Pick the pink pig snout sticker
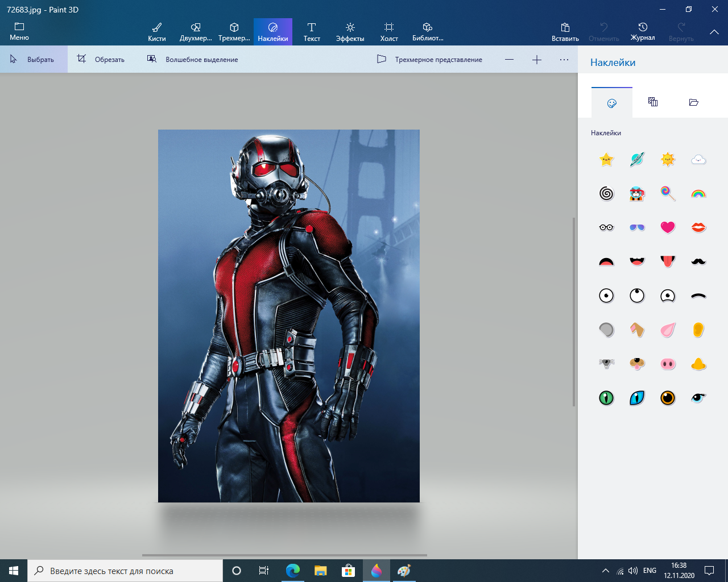Image resolution: width=728 pixels, height=582 pixels. pos(668,364)
